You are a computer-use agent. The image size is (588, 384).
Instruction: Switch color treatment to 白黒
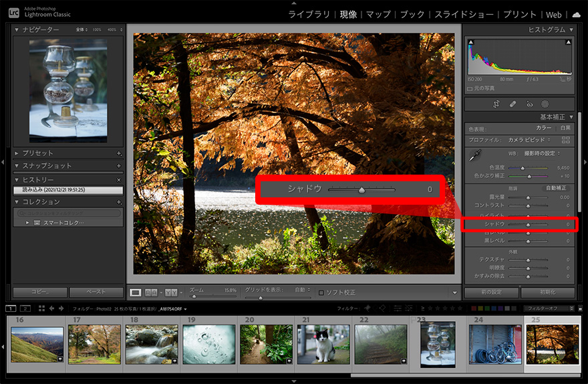pyautogui.click(x=565, y=128)
